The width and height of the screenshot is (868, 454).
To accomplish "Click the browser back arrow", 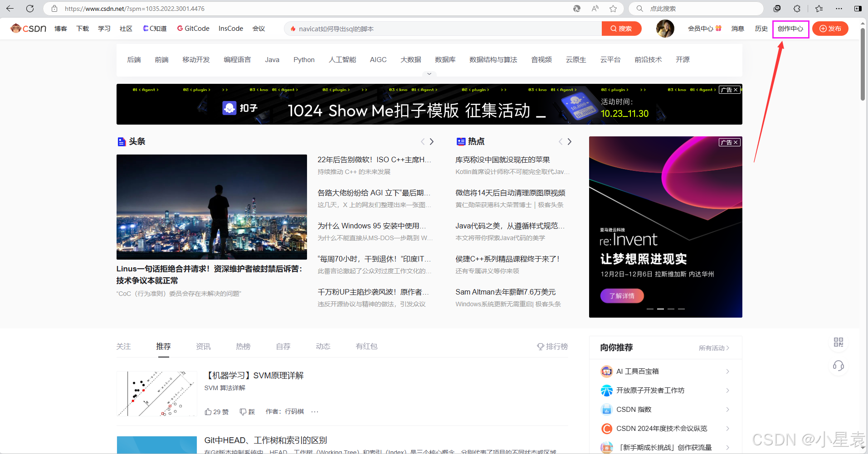I will tap(10, 9).
